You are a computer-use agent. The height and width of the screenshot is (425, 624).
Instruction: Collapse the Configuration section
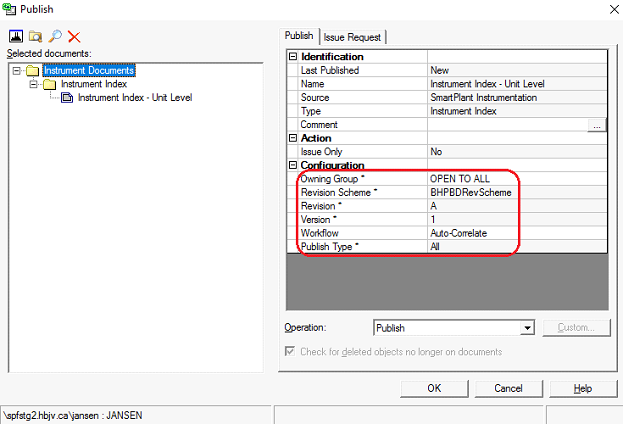tap(293, 165)
